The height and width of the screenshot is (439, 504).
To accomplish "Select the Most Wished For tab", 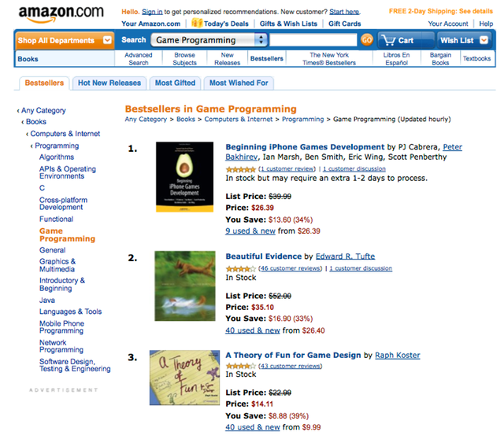I will 239,83.
